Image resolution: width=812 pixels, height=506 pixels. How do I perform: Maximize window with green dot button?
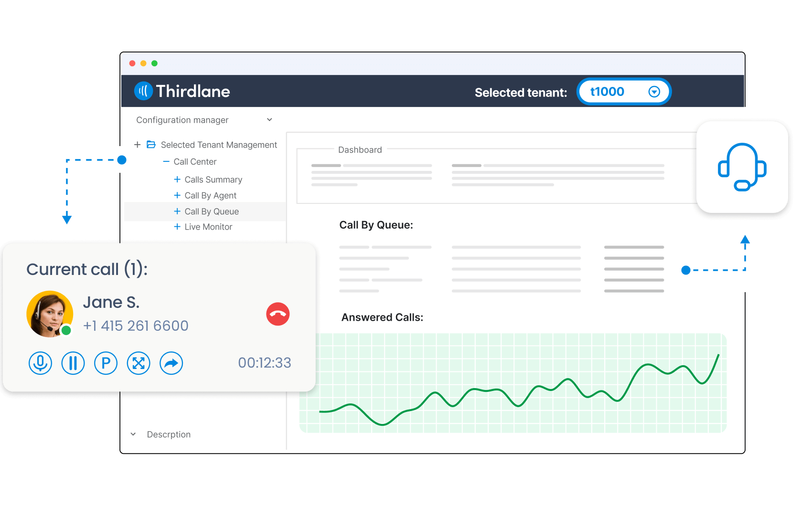point(154,63)
